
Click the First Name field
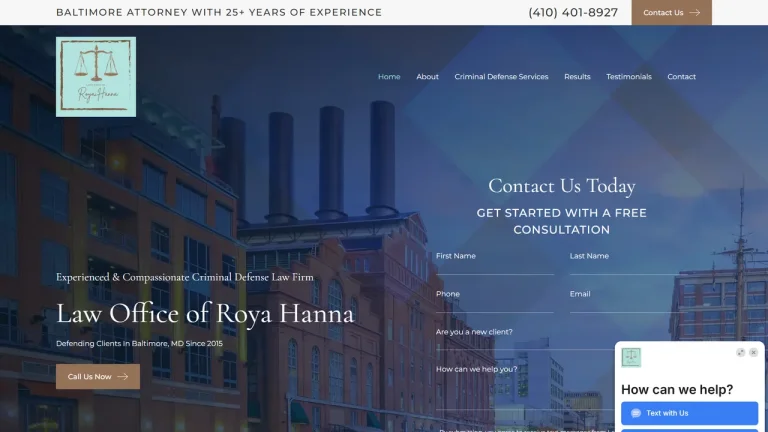[x=495, y=262]
